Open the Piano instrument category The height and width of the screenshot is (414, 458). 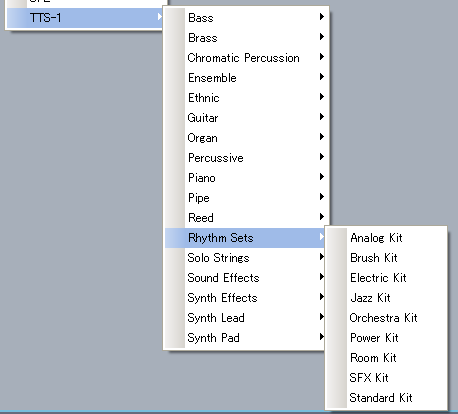tap(246, 178)
